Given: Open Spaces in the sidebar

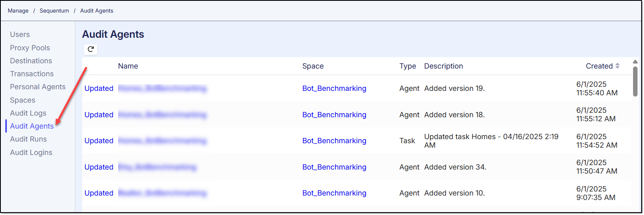Looking at the screenshot, I should [x=23, y=100].
